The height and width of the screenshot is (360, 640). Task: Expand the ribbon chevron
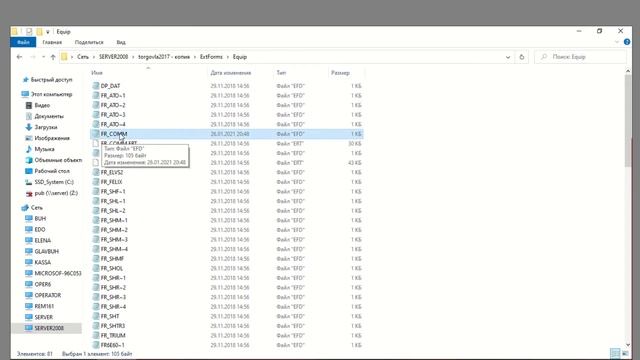(x=617, y=42)
